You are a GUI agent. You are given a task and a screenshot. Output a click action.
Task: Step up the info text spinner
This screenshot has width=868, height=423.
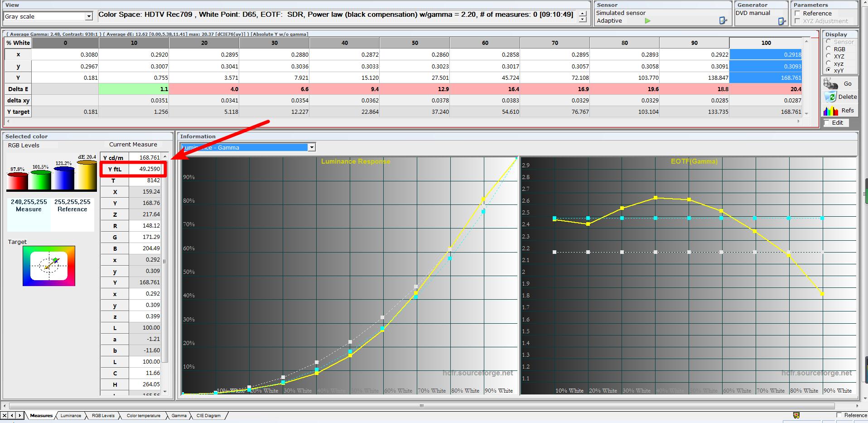click(x=583, y=14)
